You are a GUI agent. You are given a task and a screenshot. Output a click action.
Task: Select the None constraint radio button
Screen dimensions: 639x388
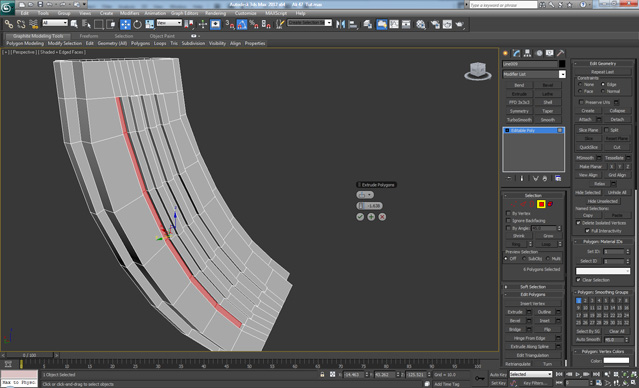coord(580,84)
